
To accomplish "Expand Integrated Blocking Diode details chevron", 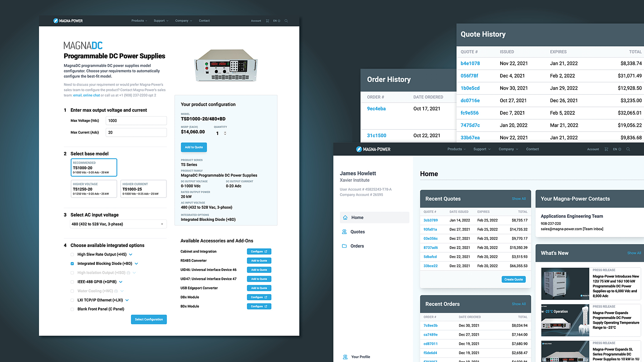I will 136,264.
